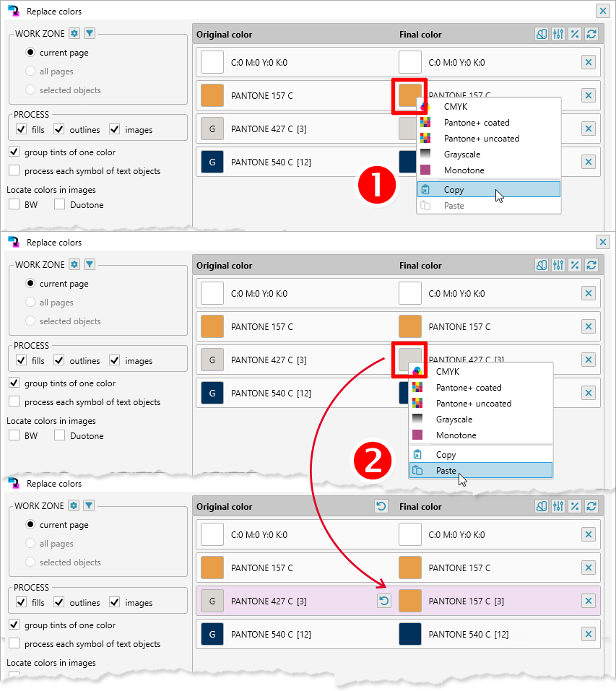The image size is (616, 691).
Task: Toggle outlines checkbox in top panel
Action: tap(59, 129)
